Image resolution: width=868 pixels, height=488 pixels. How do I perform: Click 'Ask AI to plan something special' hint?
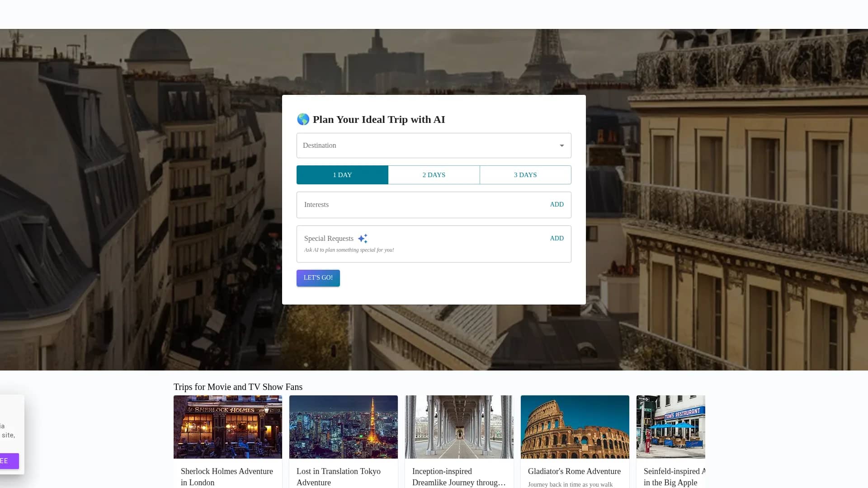point(349,250)
